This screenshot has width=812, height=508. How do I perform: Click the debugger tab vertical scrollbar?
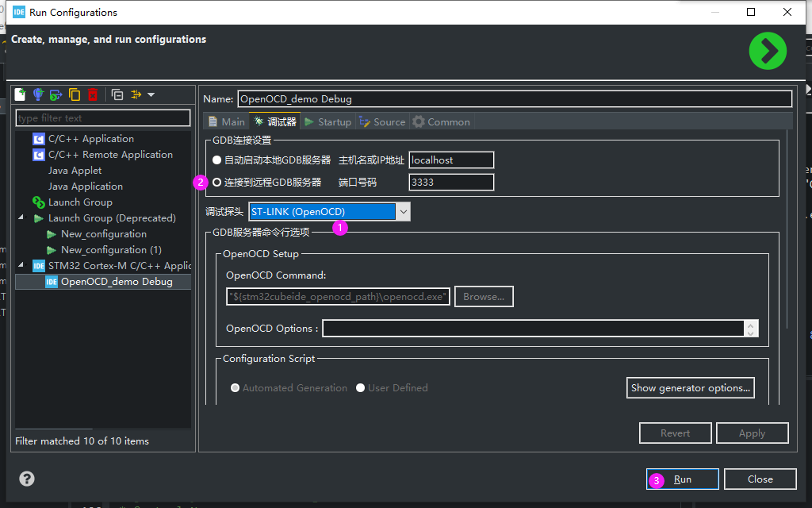tap(787, 228)
